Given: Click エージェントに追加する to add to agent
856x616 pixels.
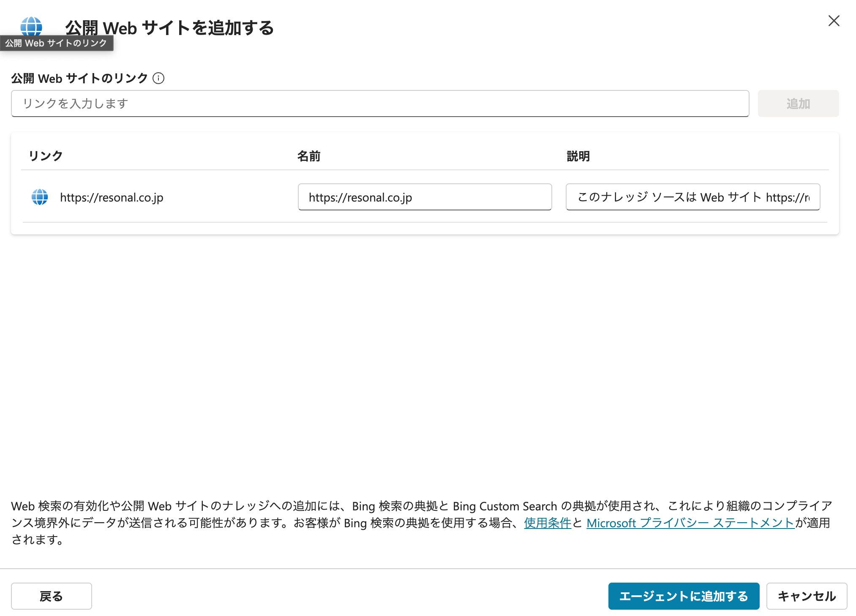Looking at the screenshot, I should pyautogui.click(x=683, y=596).
